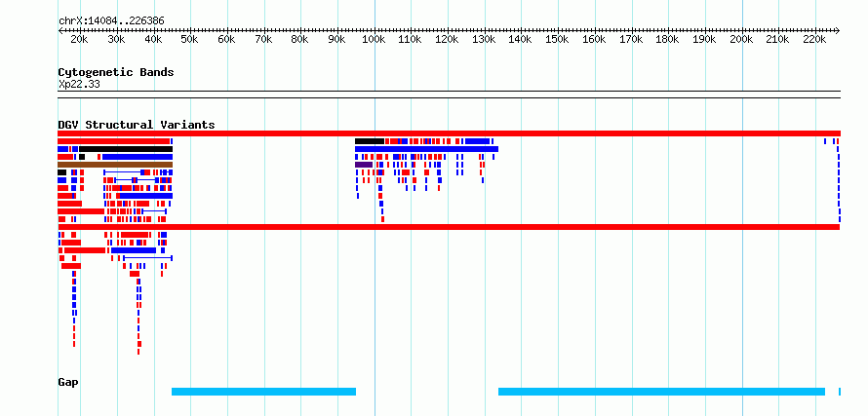868x416 pixels.
Task: Click the chrX:14084..226386 coordinate label
Action: [x=111, y=21]
